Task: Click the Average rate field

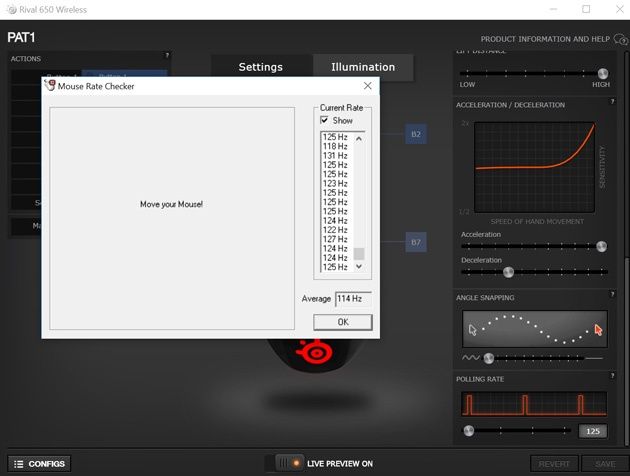Action: coord(353,299)
